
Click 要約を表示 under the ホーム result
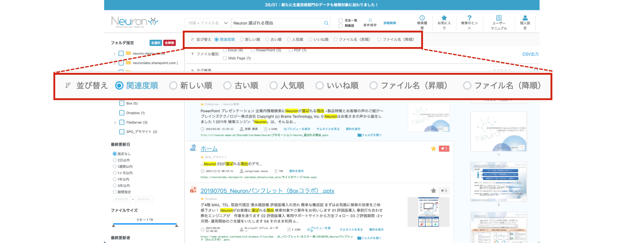[296, 171]
